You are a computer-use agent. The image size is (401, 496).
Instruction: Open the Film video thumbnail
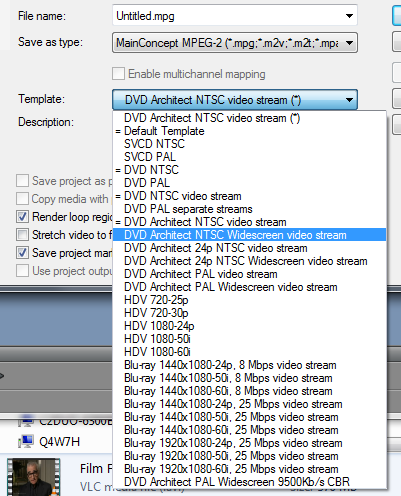[33, 477]
